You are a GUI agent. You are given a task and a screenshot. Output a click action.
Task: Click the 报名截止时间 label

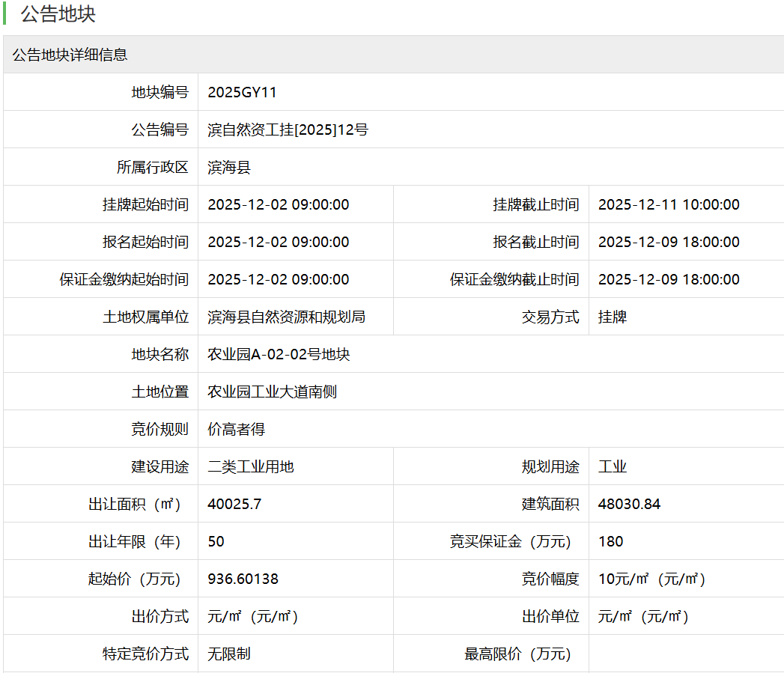click(535, 242)
